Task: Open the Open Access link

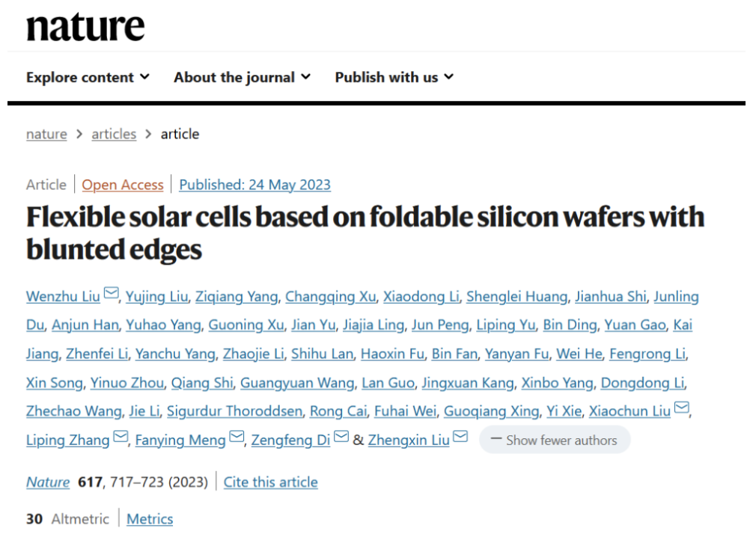Action: click(123, 185)
